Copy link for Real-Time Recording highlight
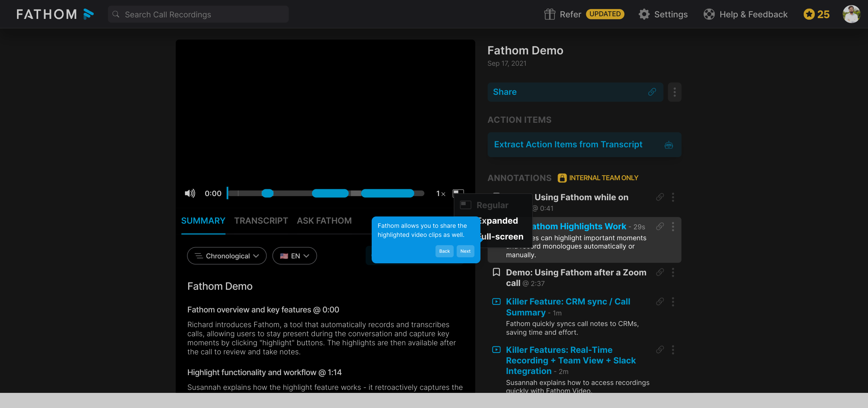 [660, 349]
